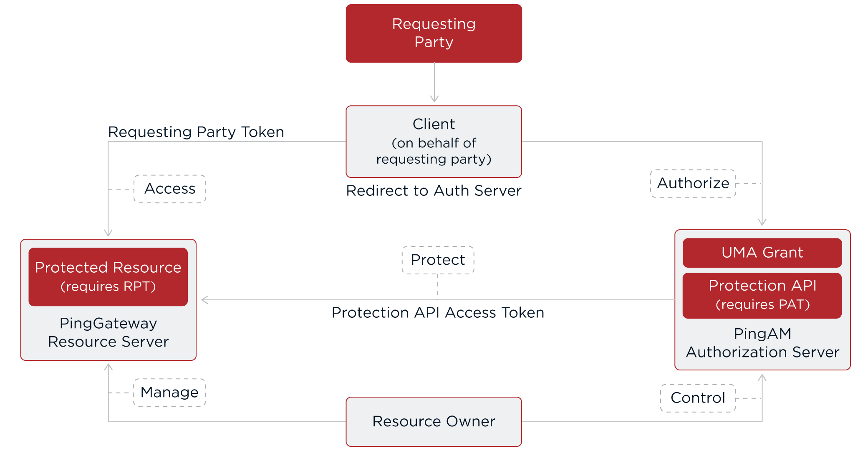Click the PingGateway Resource Server label

click(x=108, y=332)
